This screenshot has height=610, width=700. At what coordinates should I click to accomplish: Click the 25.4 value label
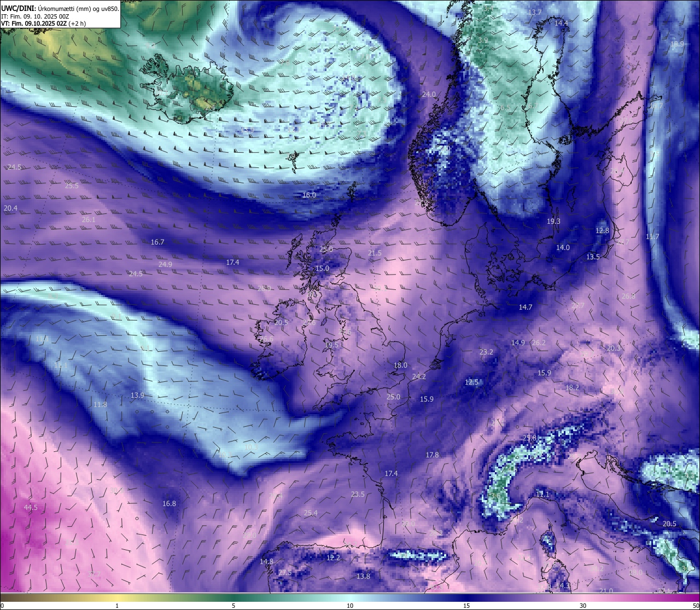tap(311, 513)
